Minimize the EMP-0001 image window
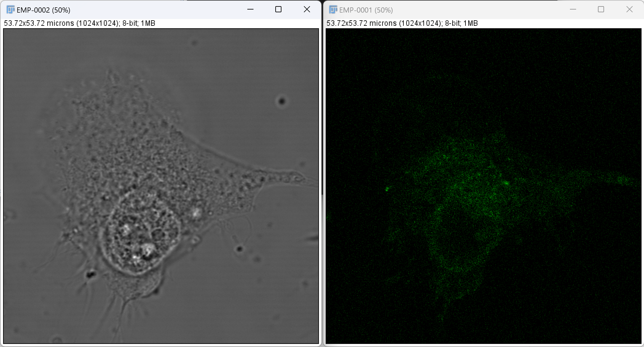Image resolution: width=644 pixels, height=347 pixels. 573,10
